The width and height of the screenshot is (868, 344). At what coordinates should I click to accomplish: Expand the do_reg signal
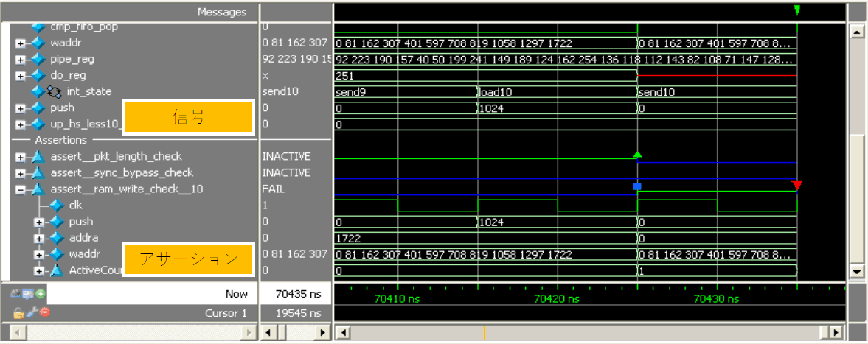pos(21,75)
